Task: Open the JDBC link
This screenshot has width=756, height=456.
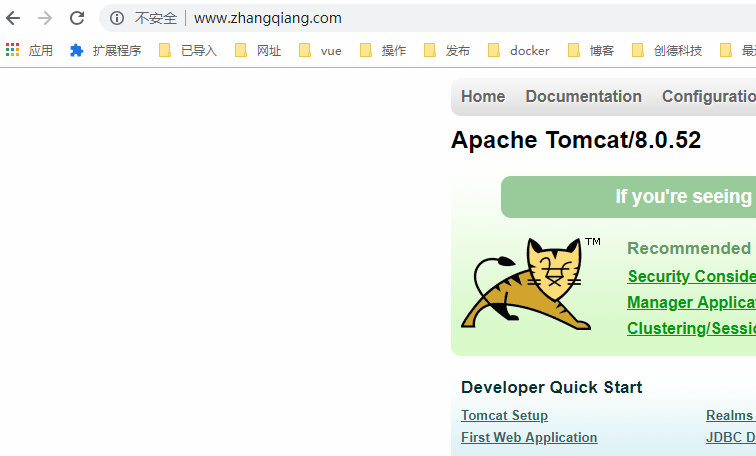Action: [730, 437]
